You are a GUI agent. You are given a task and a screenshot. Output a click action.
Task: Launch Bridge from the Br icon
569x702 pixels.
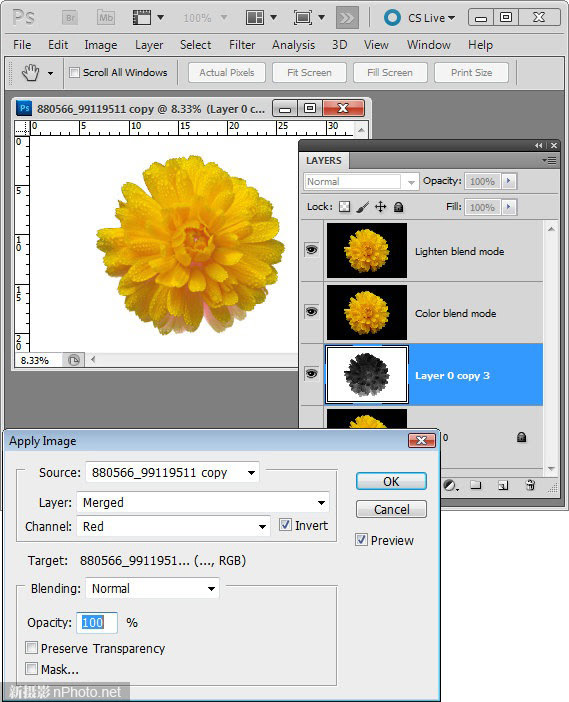70,18
